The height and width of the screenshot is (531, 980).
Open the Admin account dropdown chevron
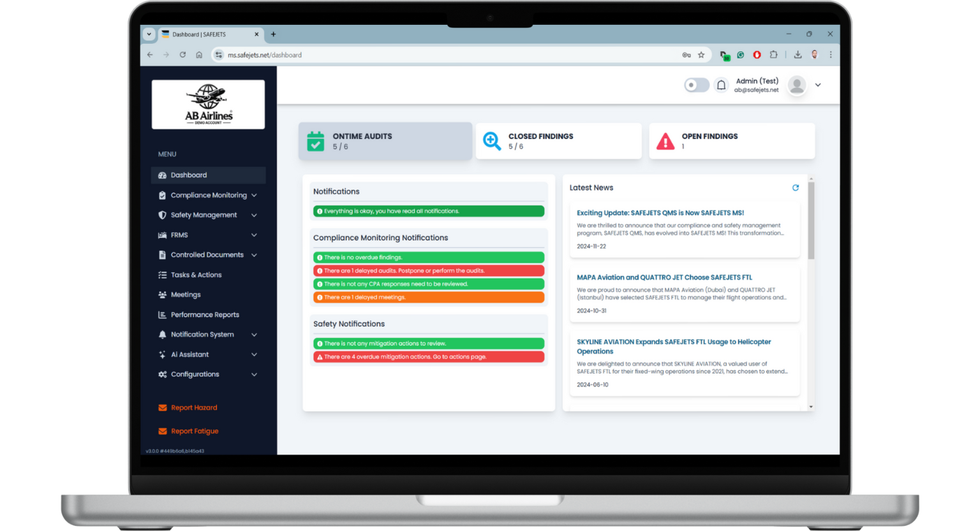click(x=818, y=85)
